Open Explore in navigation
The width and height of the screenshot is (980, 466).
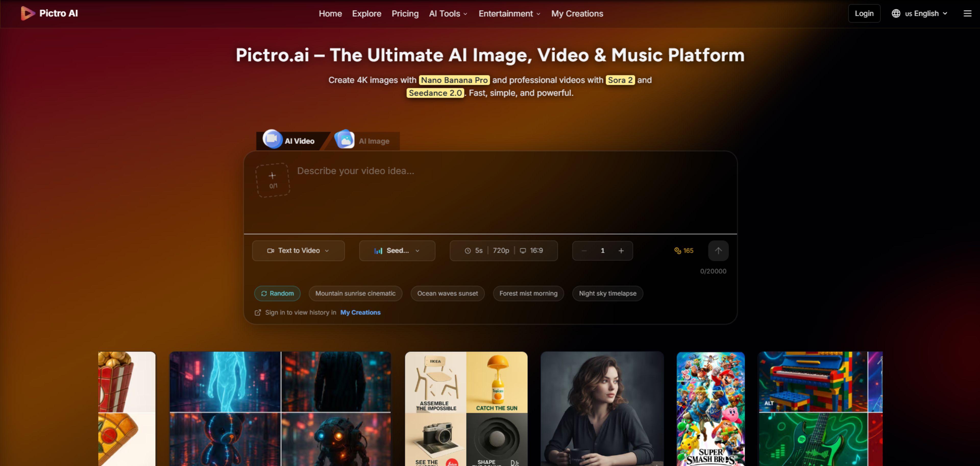366,14
